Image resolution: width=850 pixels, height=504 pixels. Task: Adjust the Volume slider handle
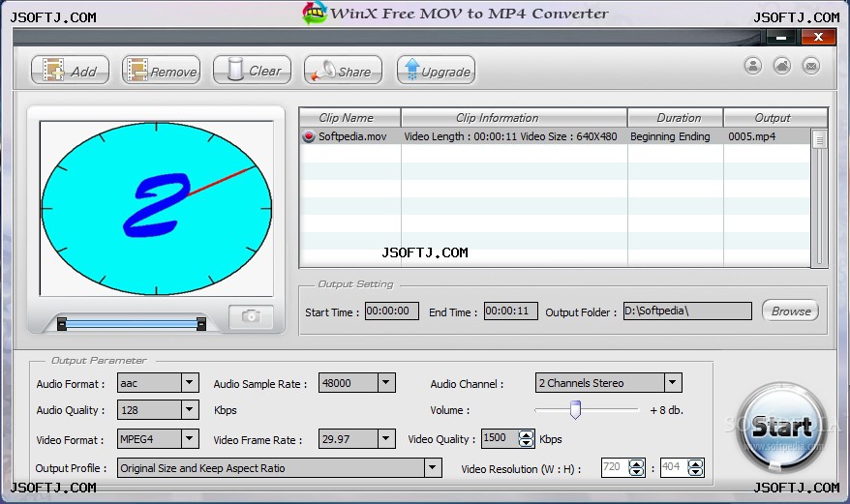(x=575, y=410)
